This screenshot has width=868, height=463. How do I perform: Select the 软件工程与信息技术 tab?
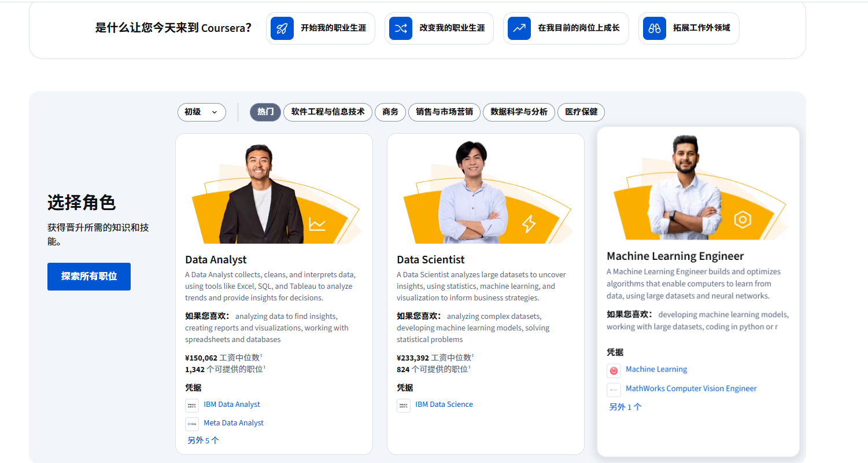coord(328,112)
